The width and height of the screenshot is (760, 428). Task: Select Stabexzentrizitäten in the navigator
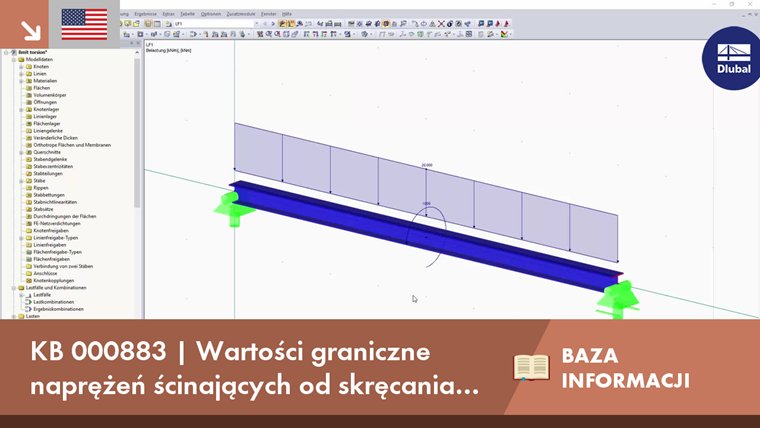[53, 166]
